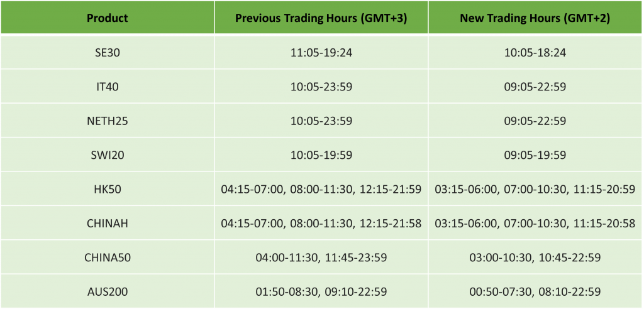Screen dimensions: 644x309
Task: Select the NETH25 product cell
Action: (107, 121)
